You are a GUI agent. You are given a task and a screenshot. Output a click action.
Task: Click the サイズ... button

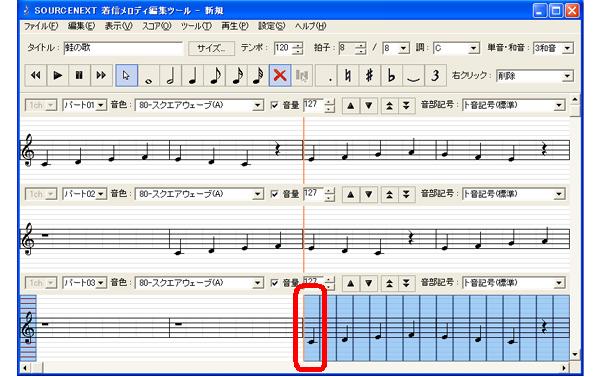(x=211, y=48)
